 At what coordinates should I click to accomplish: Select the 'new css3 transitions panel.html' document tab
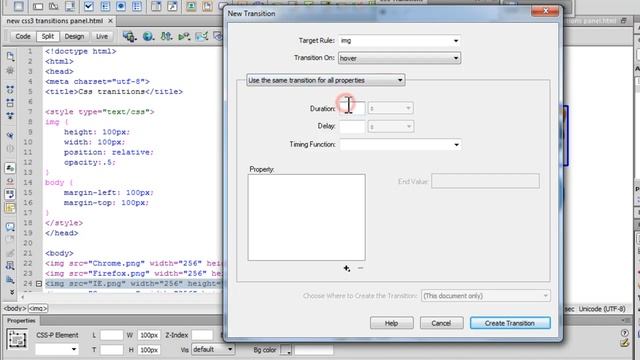55,21
